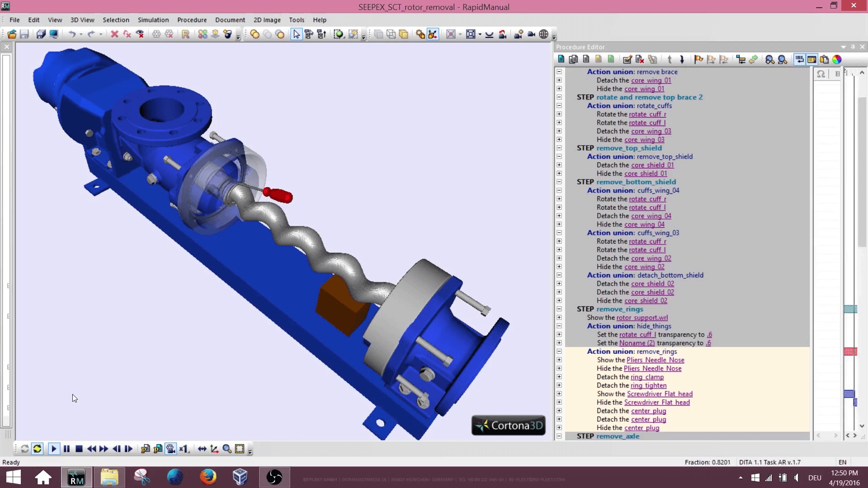Open the color wheel in Procedure Editor toolbar
The width and height of the screenshot is (868, 488).
coord(837,59)
